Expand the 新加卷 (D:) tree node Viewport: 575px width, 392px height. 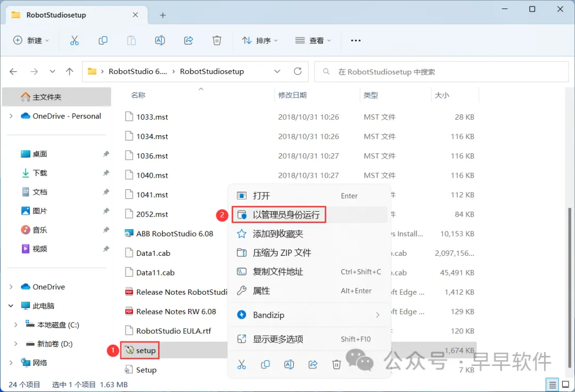point(15,344)
